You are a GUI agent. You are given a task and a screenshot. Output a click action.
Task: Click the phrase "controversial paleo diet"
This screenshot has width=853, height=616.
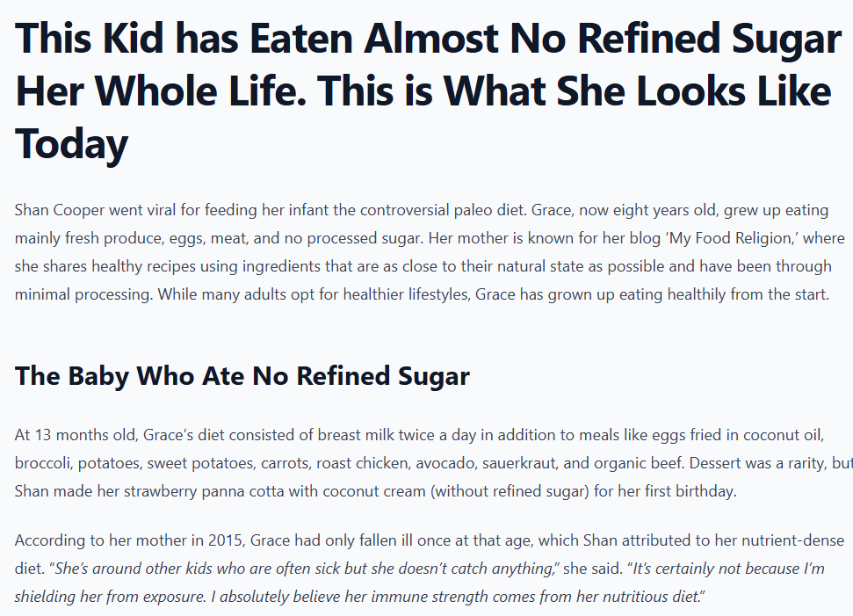click(x=437, y=211)
